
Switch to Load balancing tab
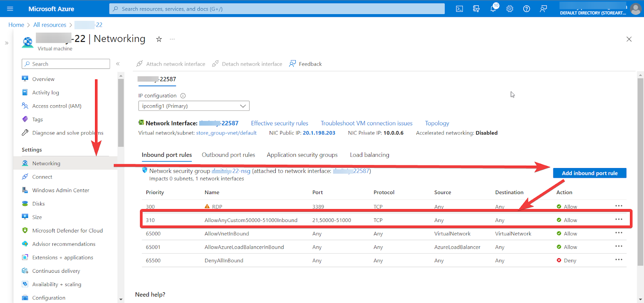pos(369,155)
